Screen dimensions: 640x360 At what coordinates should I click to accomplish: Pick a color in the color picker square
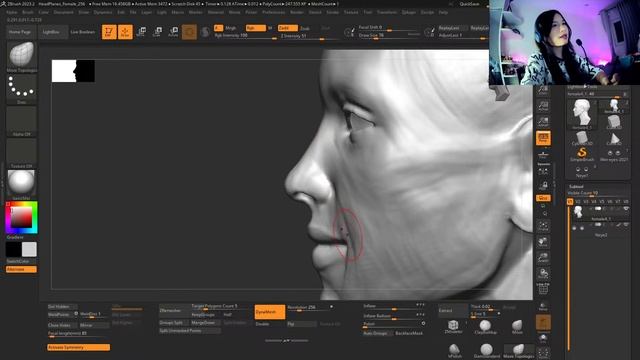(x=21, y=217)
